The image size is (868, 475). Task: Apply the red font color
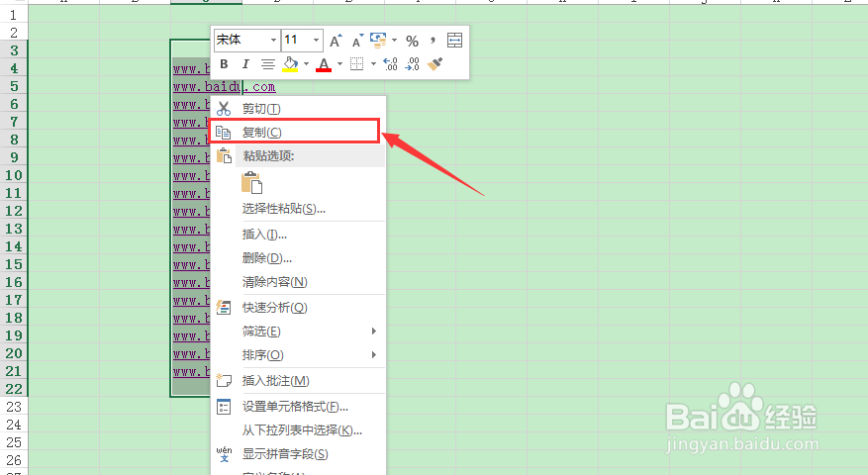(x=324, y=64)
